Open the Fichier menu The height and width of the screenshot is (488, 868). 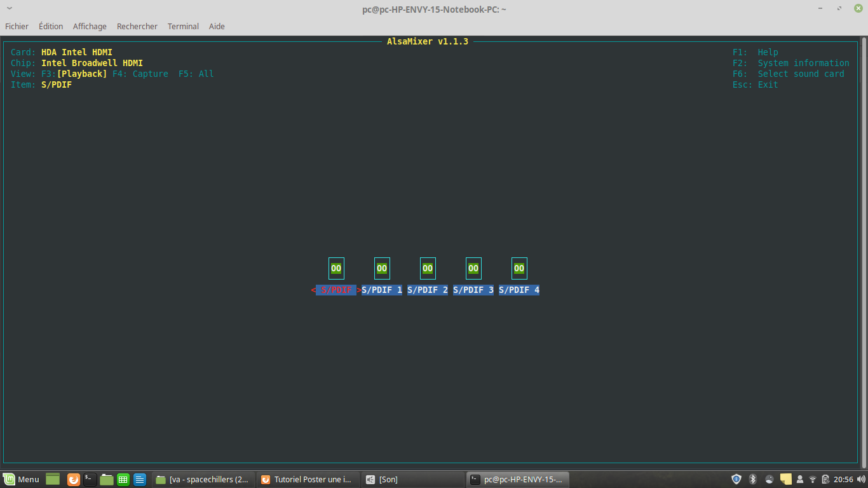[x=17, y=26]
